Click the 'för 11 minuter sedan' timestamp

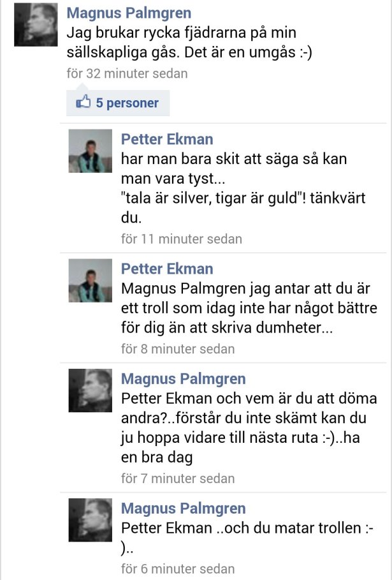pos(182,239)
